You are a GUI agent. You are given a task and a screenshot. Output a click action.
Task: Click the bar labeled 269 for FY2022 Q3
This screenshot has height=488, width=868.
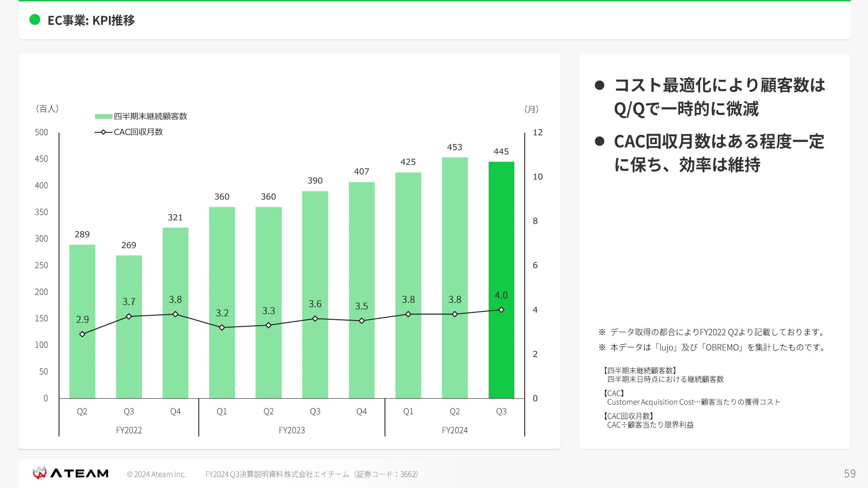click(129, 327)
